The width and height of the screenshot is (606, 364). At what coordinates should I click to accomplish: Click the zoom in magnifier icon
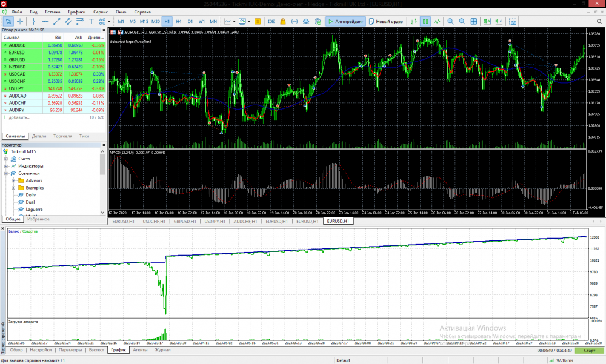pyautogui.click(x=450, y=21)
